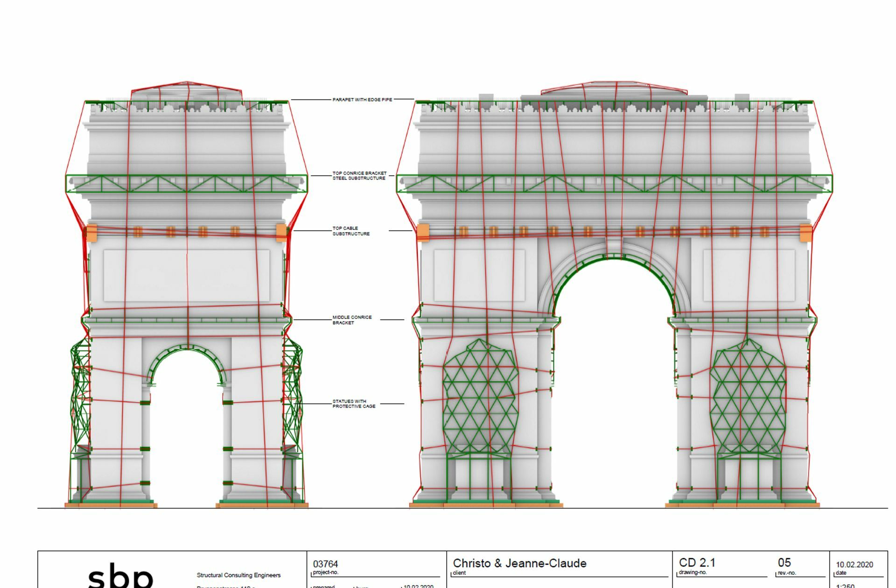Click the client name "Christo & Jeanne-Claude"
This screenshot has width=896, height=588.
(519, 563)
